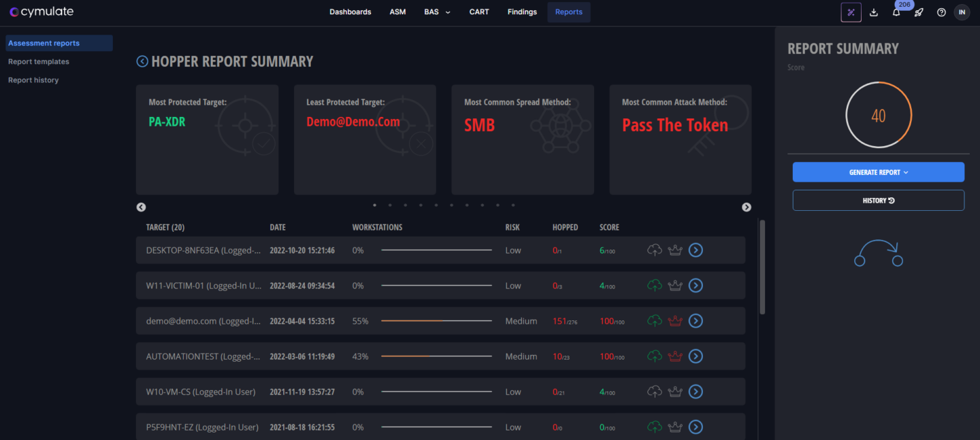This screenshot has height=440, width=980.
Task: Switch to the Dashboards tab
Action: coord(350,12)
